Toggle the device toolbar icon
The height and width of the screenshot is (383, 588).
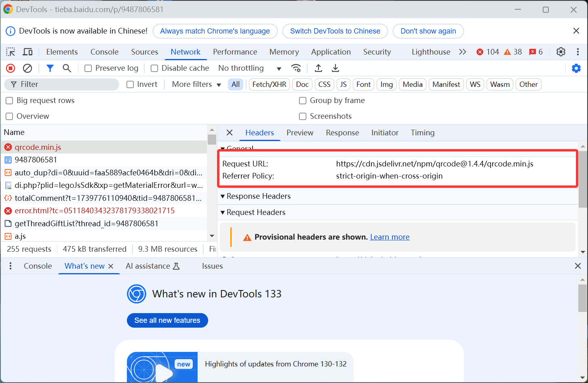pyautogui.click(x=27, y=52)
